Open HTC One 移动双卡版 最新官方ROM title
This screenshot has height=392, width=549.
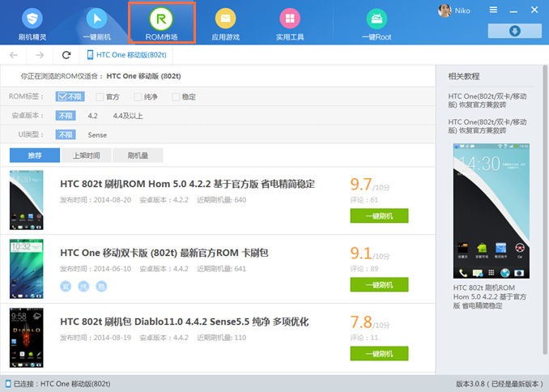coord(164,253)
